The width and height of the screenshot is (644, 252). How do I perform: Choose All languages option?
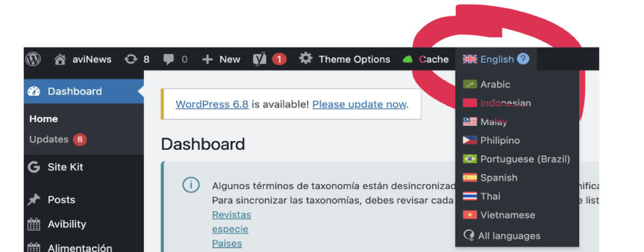pos(508,236)
